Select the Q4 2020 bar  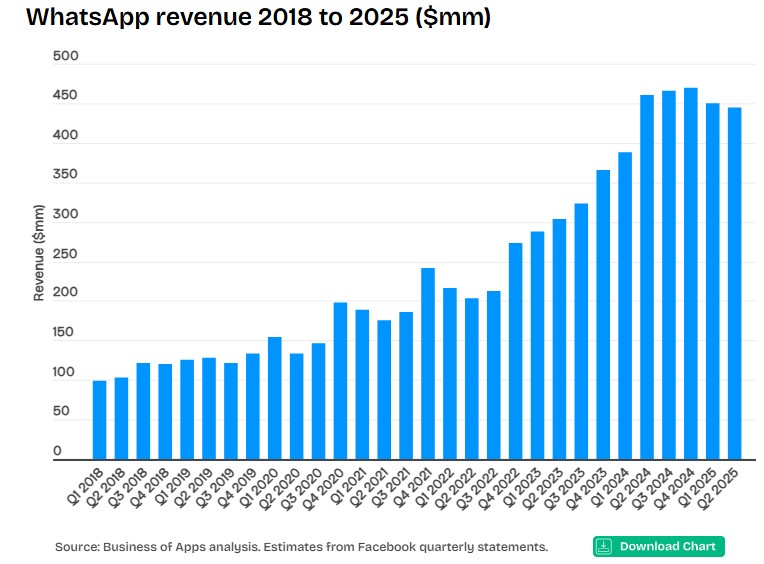[340, 381]
